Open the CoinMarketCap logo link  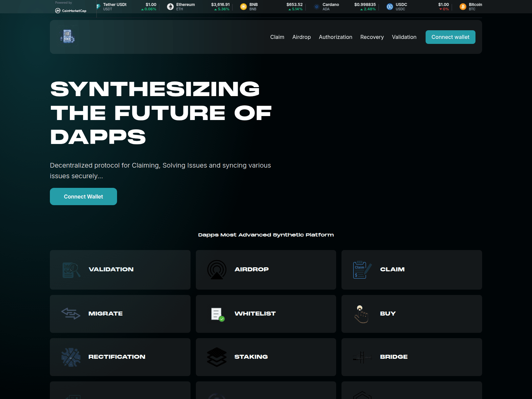[x=70, y=10]
